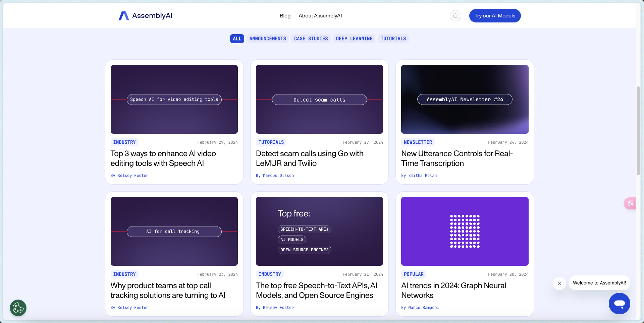This screenshot has height=323, width=644.
Task: Click the February 24, 2024 date
Action: (x=508, y=142)
